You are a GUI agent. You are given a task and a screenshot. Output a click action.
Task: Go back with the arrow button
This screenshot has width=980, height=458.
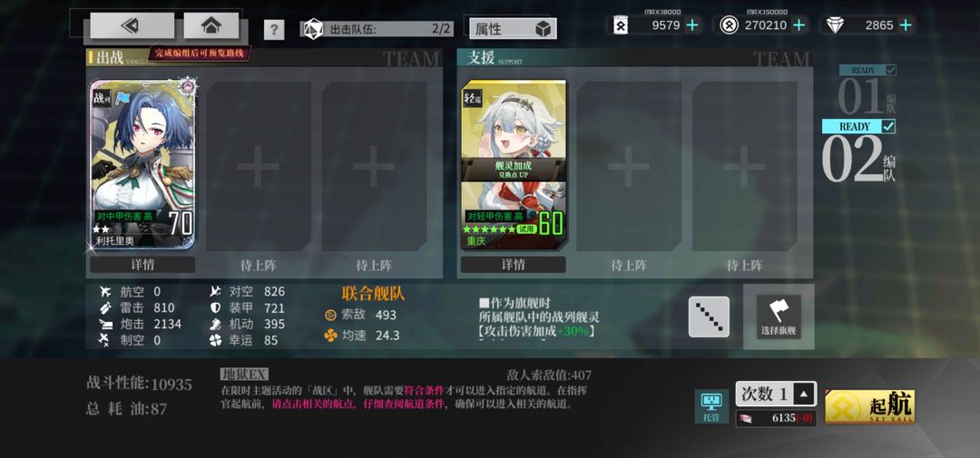pos(132,25)
